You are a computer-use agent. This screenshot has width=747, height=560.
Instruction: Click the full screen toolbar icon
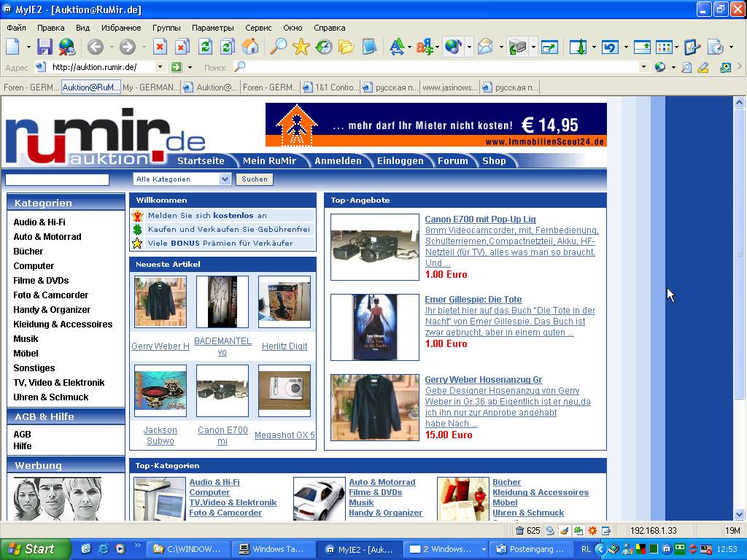click(549, 47)
